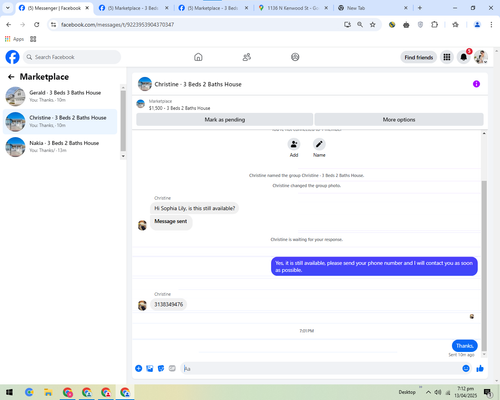Go to Home feed icon
This screenshot has height=400, width=500.
198,57
